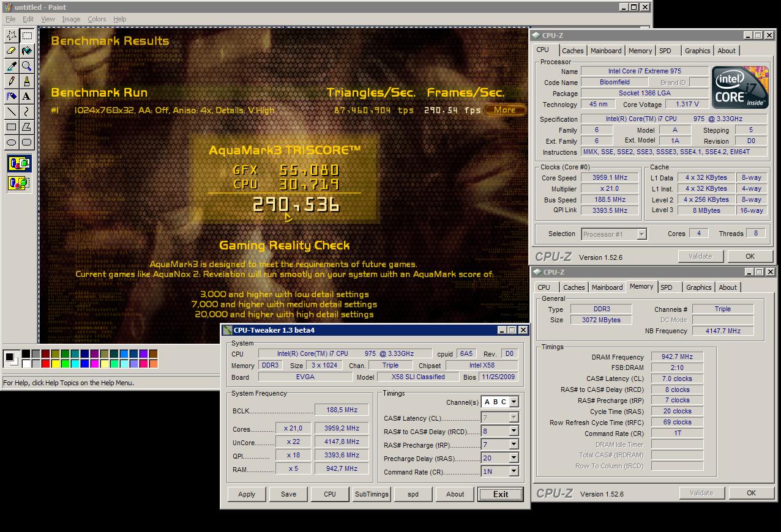781x532 pixels.
Task: Click OK in the CPU-Z Processor window
Action: click(x=750, y=256)
